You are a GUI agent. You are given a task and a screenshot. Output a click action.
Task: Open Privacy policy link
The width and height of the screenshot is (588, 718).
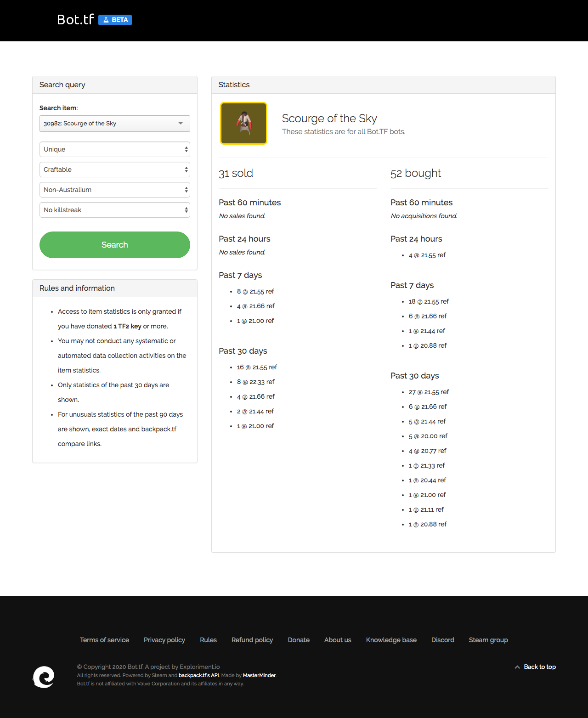[x=164, y=640]
